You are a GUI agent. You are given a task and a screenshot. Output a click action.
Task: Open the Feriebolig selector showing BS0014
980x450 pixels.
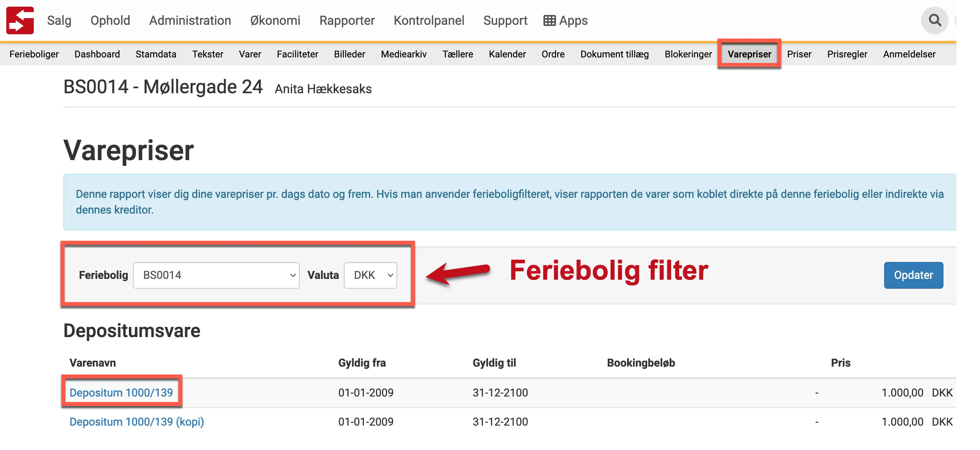pos(216,275)
